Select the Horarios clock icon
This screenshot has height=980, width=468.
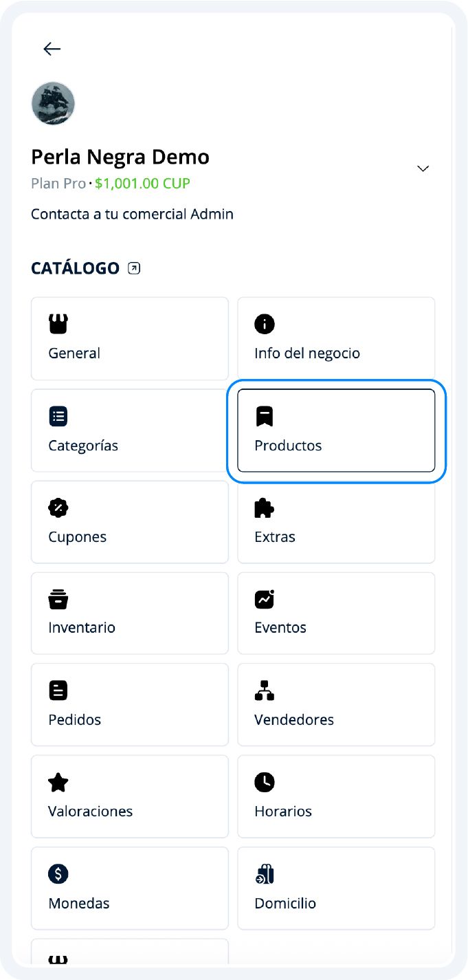click(264, 782)
